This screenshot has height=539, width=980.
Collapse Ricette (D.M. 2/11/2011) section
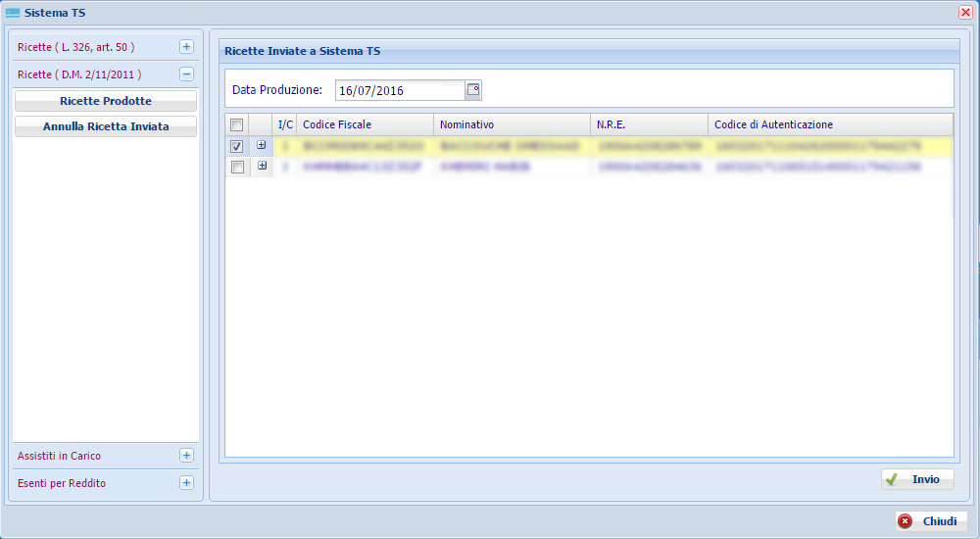186,74
